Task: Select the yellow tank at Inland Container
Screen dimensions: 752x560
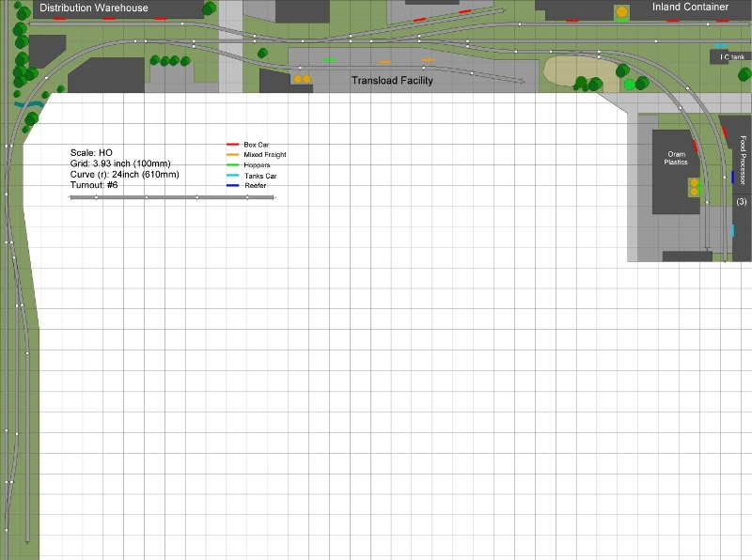Action: [x=621, y=12]
